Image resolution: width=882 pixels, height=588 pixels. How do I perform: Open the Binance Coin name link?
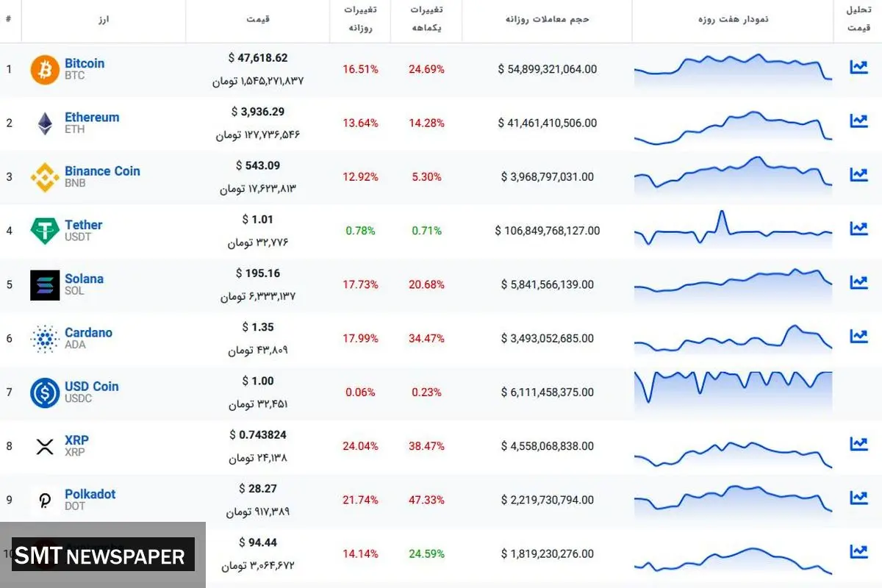coord(102,171)
